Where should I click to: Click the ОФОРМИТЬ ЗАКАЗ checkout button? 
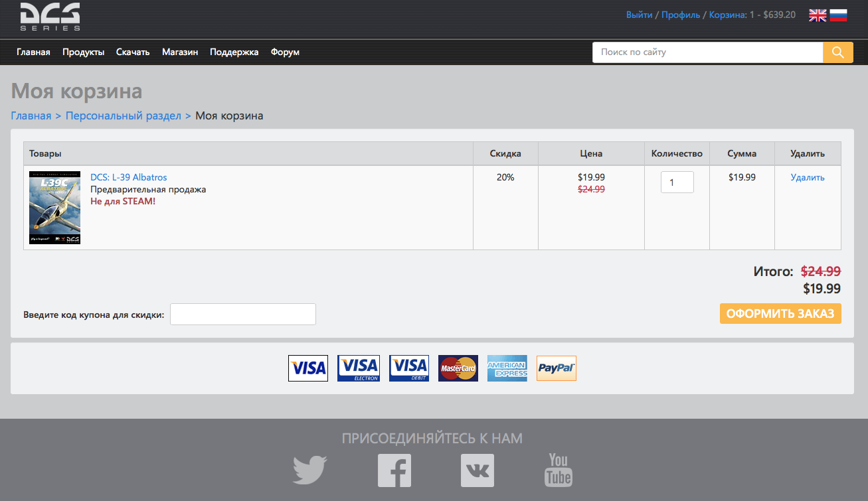[x=780, y=314]
